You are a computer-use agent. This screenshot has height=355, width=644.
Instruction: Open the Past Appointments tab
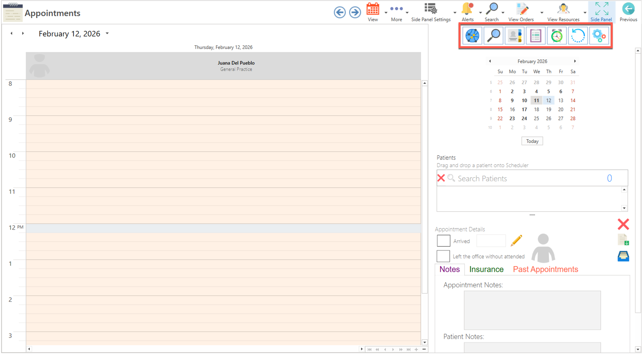click(x=545, y=269)
